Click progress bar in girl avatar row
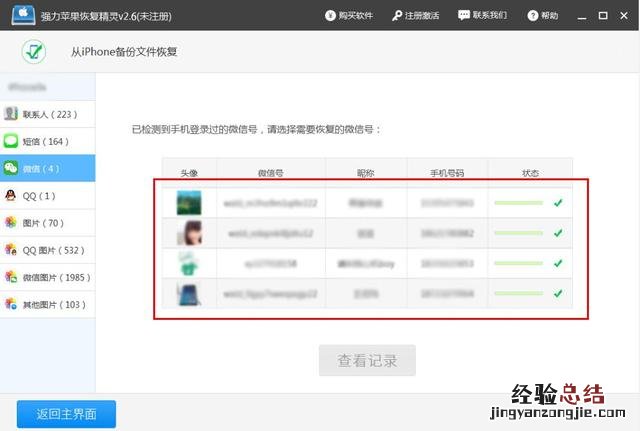 518,233
